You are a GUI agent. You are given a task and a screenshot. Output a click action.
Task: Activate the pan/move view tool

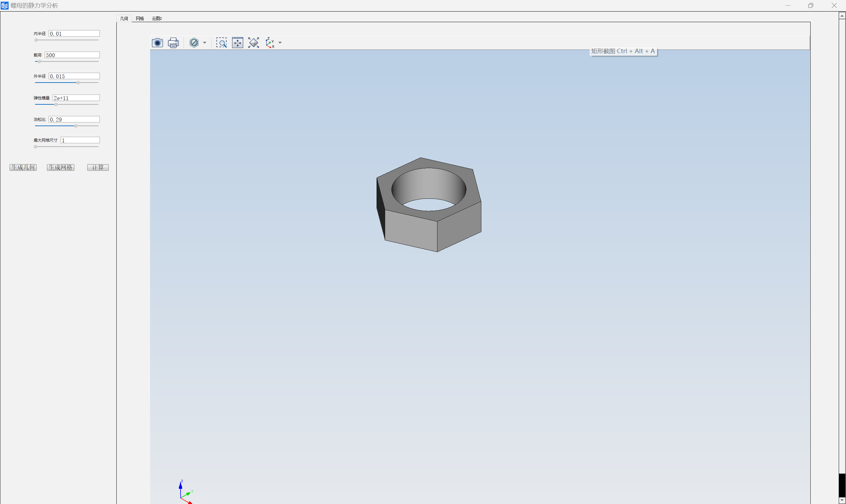238,43
